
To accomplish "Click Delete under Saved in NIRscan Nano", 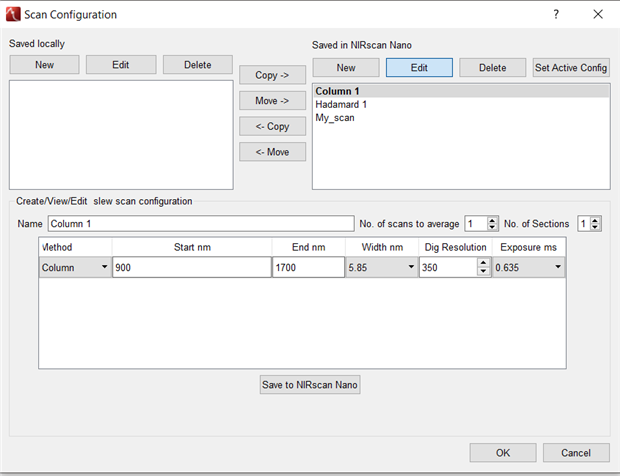I will click(492, 68).
